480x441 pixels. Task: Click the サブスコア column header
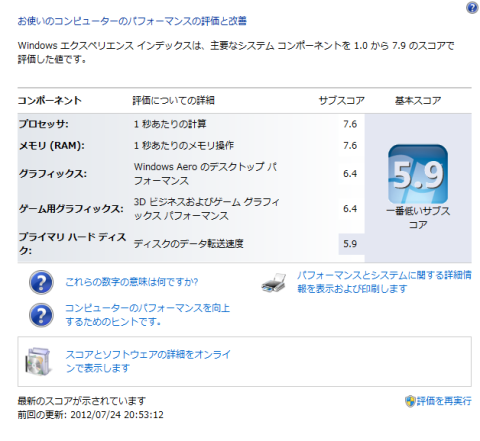click(342, 100)
